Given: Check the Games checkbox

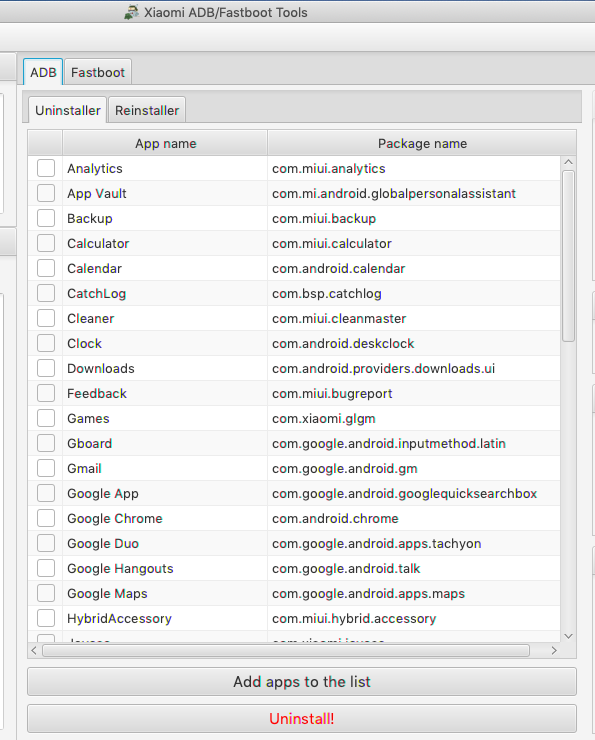Looking at the screenshot, I should point(46,418).
